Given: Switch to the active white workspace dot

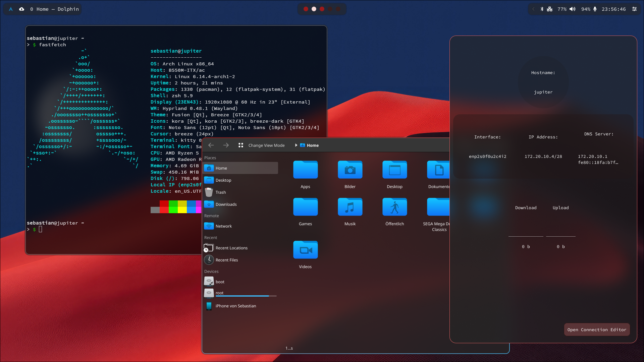Looking at the screenshot, I should coord(314,9).
